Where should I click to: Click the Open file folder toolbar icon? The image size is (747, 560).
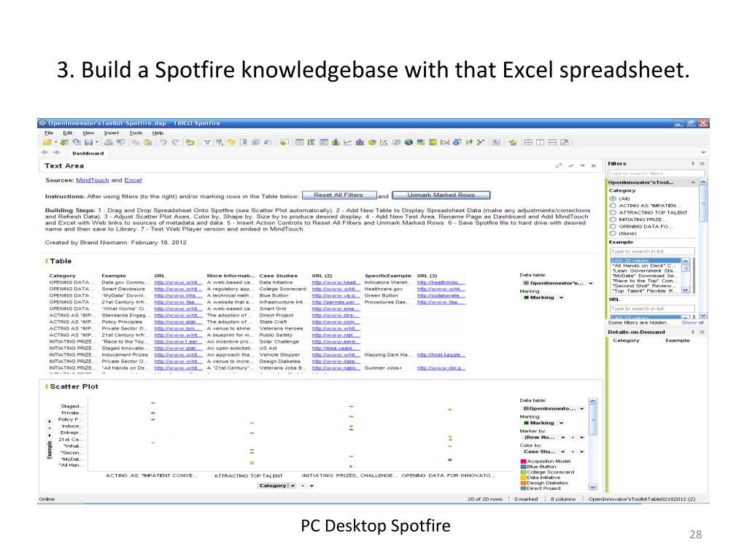click(47, 142)
